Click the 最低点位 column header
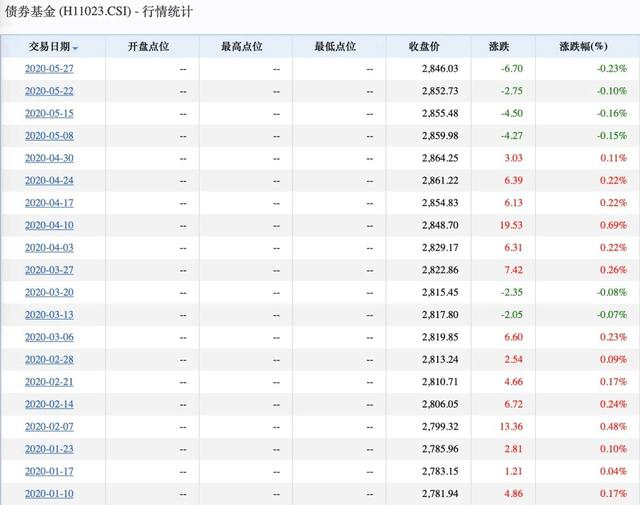This screenshot has height=505, width=640. (x=335, y=47)
